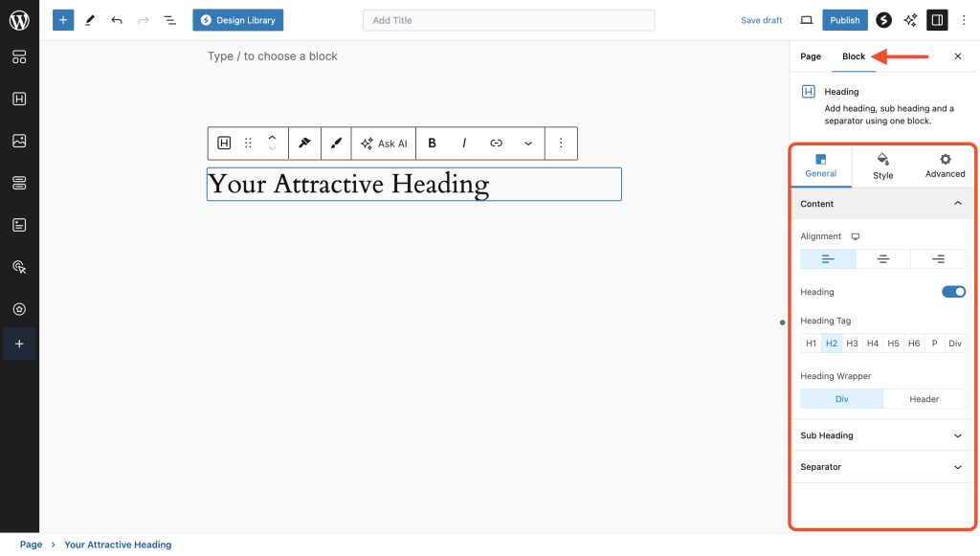Open the Document Overview list icon
Screen dimensions: 980x556
click(x=169, y=20)
